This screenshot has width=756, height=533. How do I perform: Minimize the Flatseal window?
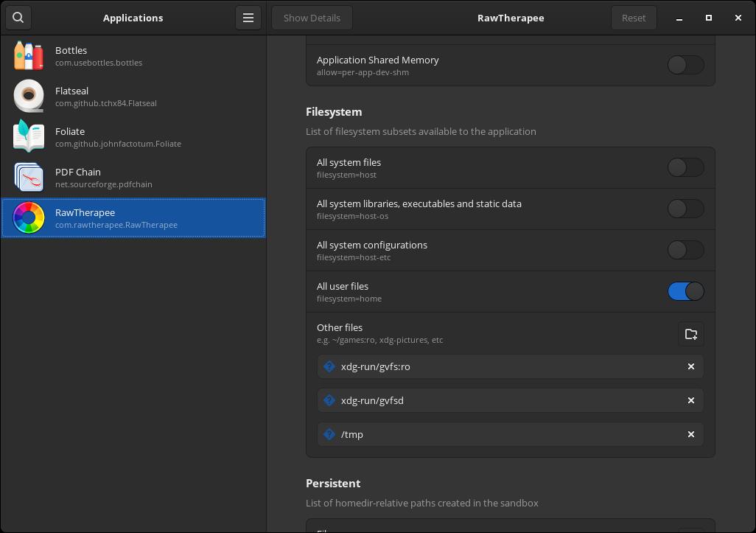tap(679, 18)
